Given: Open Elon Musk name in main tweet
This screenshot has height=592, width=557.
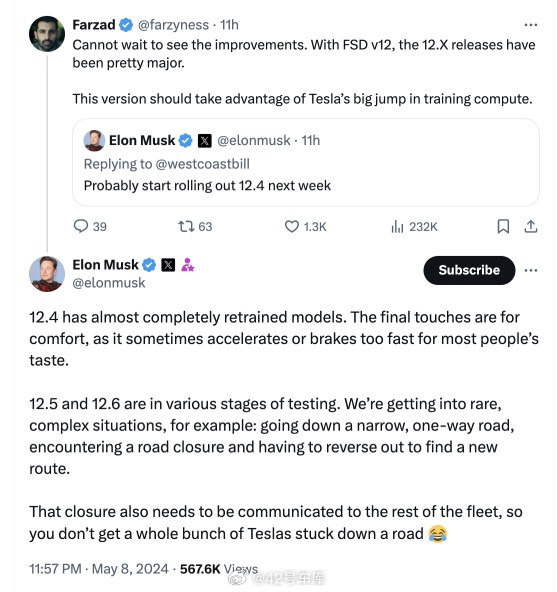Looking at the screenshot, I should coord(105,265).
